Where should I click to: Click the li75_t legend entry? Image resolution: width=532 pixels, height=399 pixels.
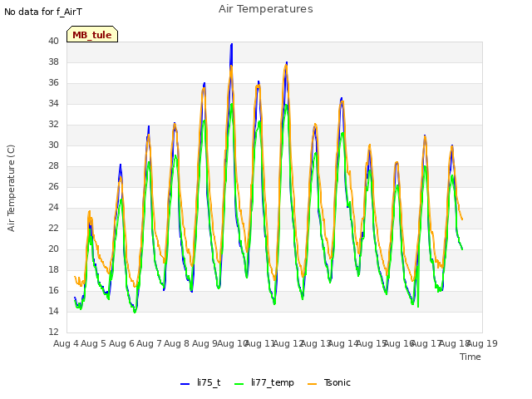(x=200, y=382)
